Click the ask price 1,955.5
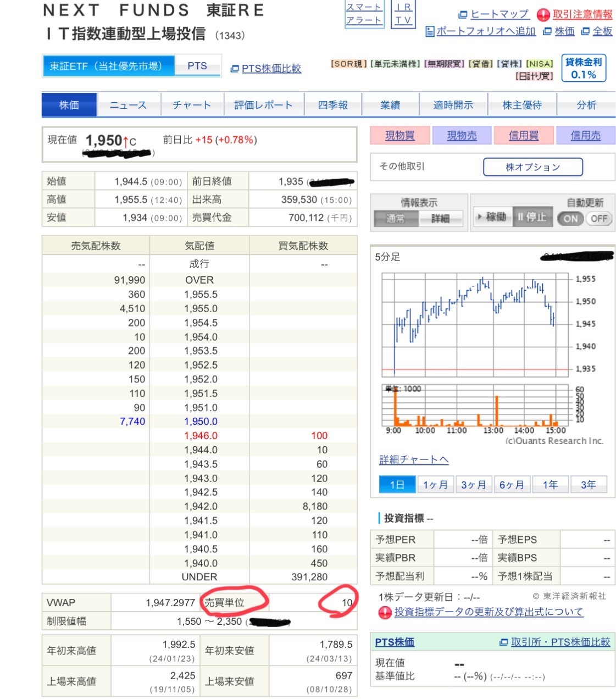 pyautogui.click(x=201, y=295)
